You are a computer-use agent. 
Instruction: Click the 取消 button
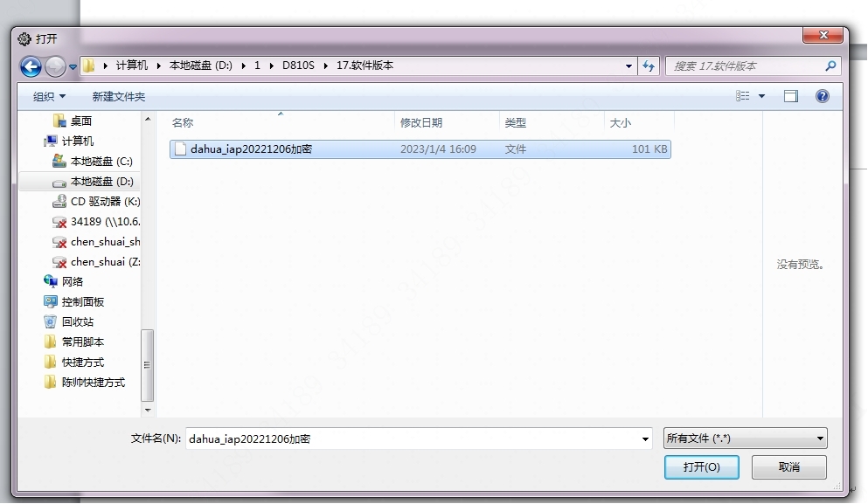tap(788, 467)
